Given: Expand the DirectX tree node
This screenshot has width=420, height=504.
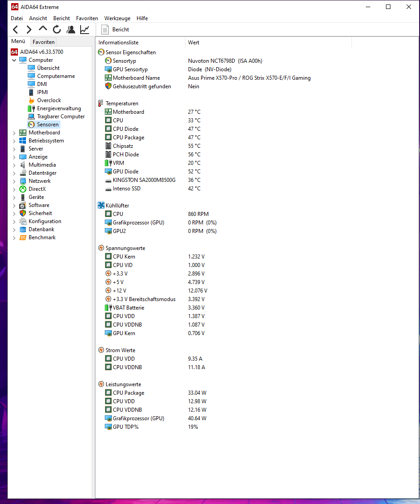Looking at the screenshot, I should click(14, 189).
